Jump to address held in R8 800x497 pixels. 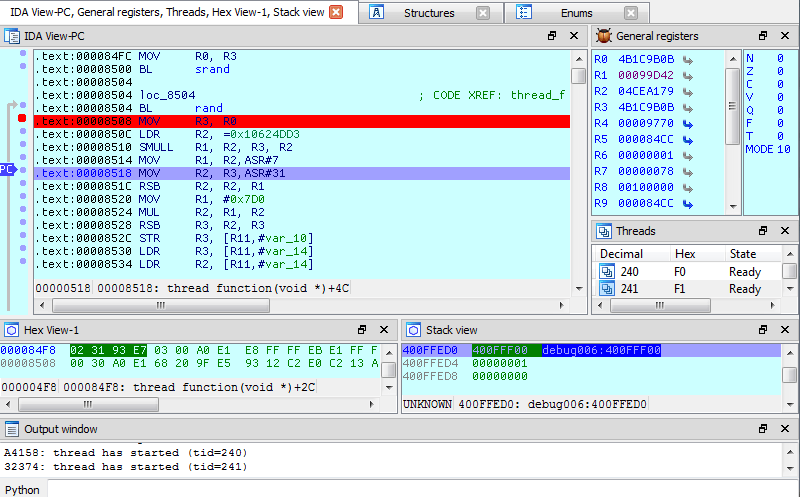coord(688,188)
